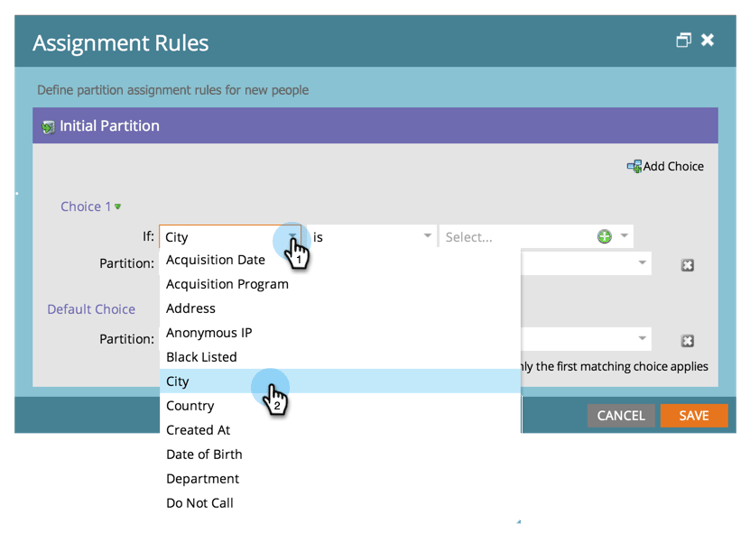Click the Default Choice partition delete icon
This screenshot has width=750, height=533.
pyautogui.click(x=688, y=340)
